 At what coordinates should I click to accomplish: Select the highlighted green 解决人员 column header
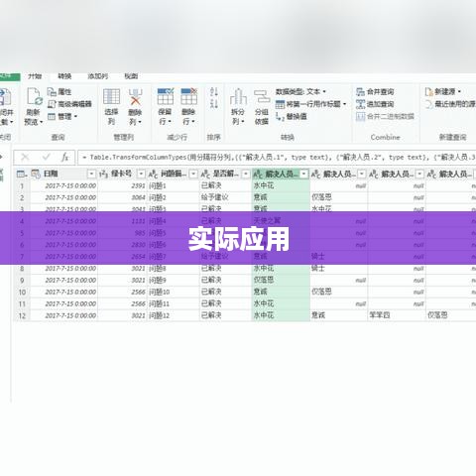click(x=282, y=174)
